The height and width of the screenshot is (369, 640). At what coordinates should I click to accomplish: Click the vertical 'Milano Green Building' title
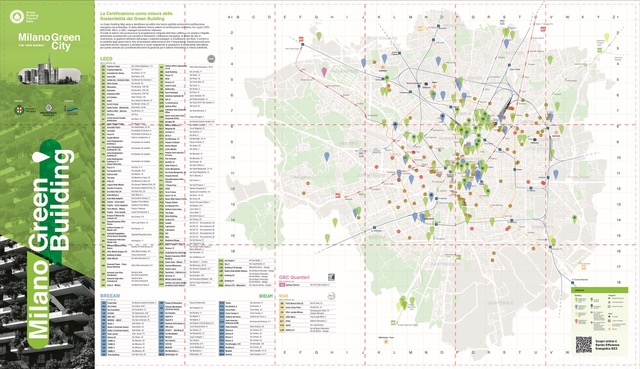[51, 244]
